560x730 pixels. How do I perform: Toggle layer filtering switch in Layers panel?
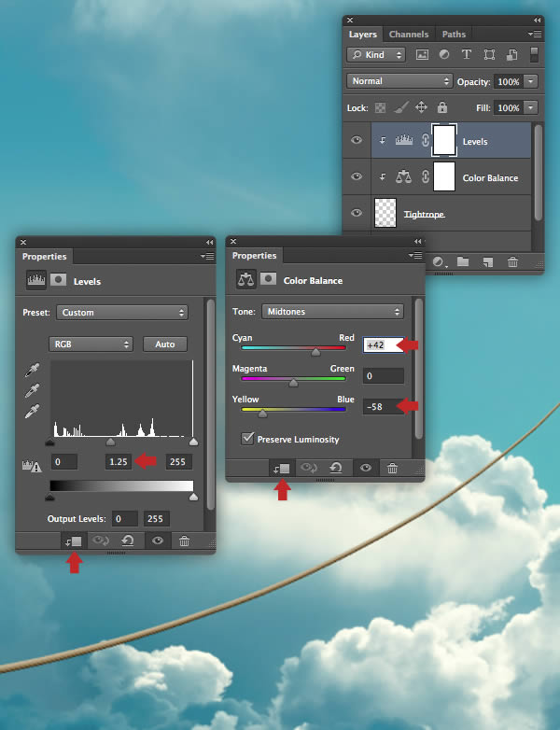(534, 54)
